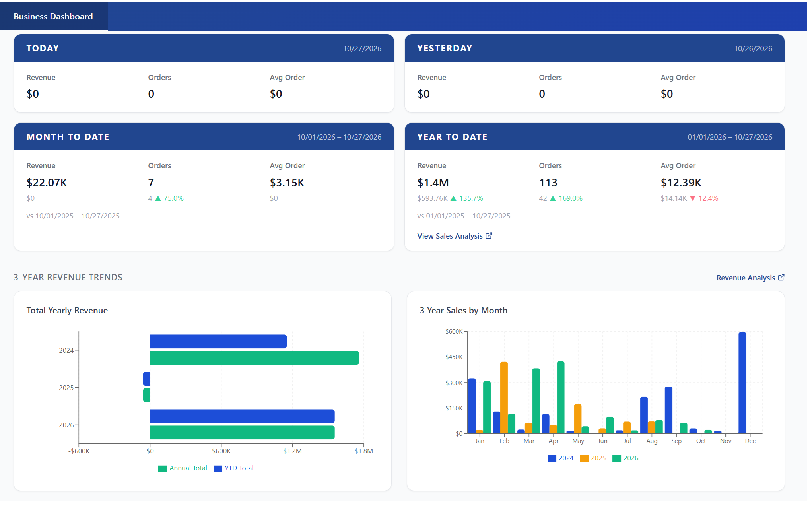The height and width of the screenshot is (505, 812).
Task: Click the $1.4M year-to-date revenue value
Action: [x=433, y=183]
